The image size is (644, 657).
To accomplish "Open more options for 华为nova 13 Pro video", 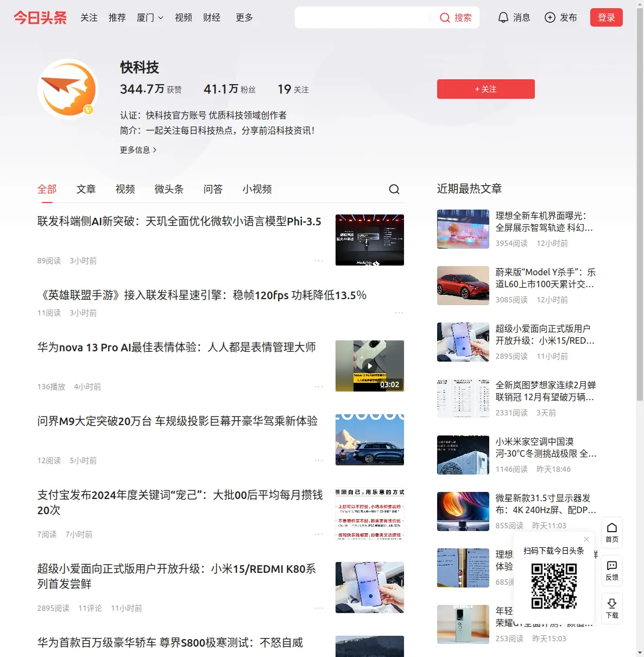I will (x=319, y=387).
